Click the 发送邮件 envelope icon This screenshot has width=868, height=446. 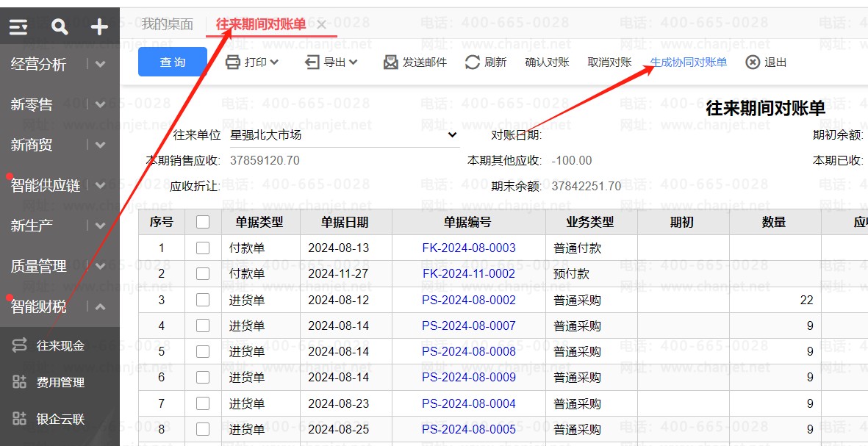coord(391,62)
